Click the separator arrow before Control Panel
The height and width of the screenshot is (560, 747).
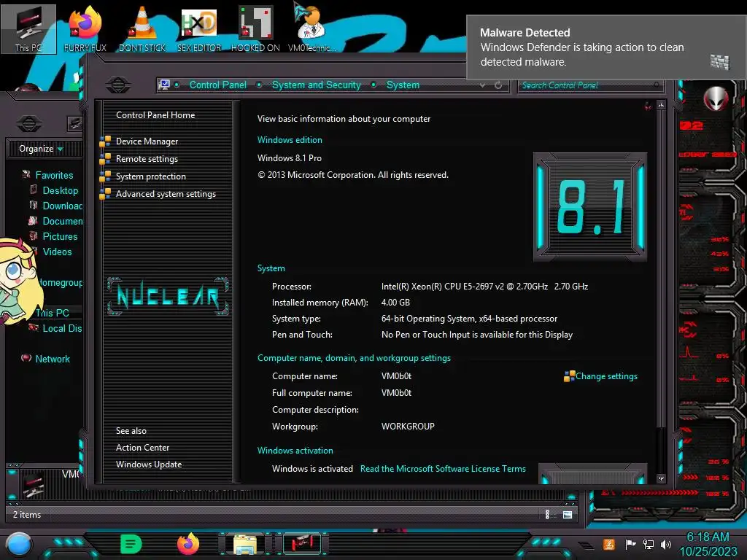177,85
